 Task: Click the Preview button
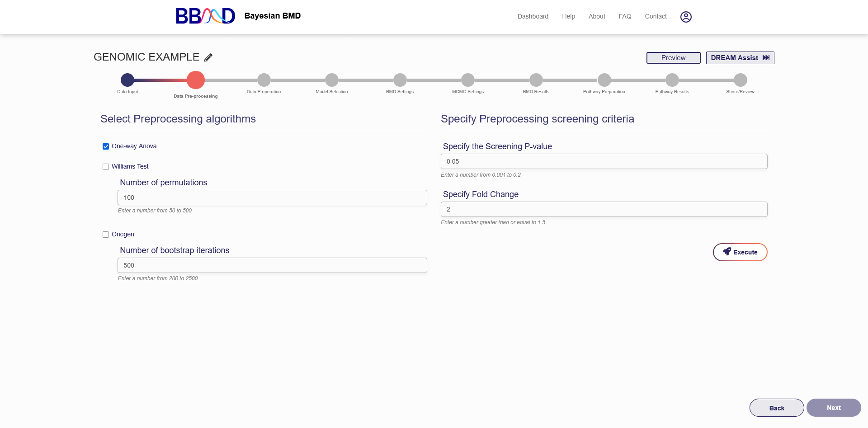[x=673, y=58]
